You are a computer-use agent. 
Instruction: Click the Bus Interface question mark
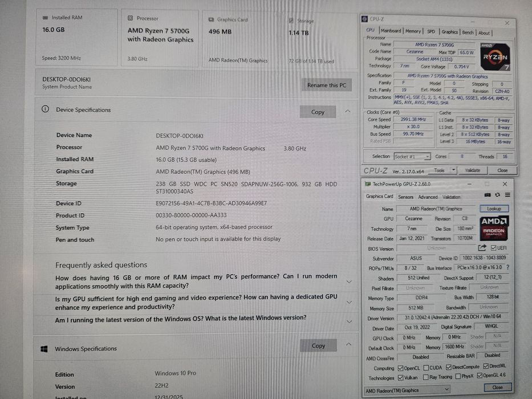(x=508, y=267)
